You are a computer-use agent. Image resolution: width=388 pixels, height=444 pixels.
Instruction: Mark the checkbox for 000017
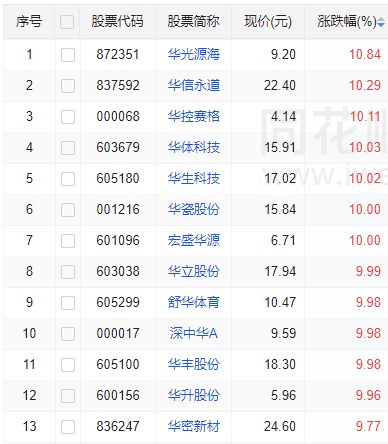coord(68,334)
